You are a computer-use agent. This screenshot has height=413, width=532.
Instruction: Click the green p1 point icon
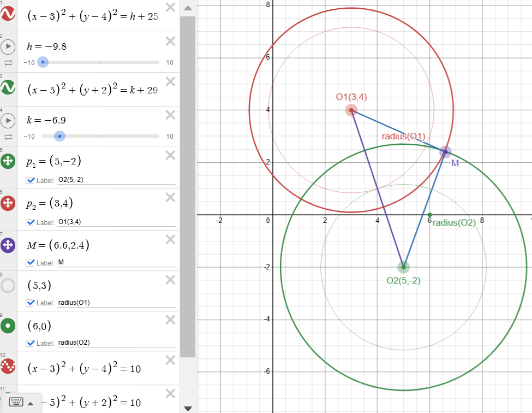tap(8, 161)
